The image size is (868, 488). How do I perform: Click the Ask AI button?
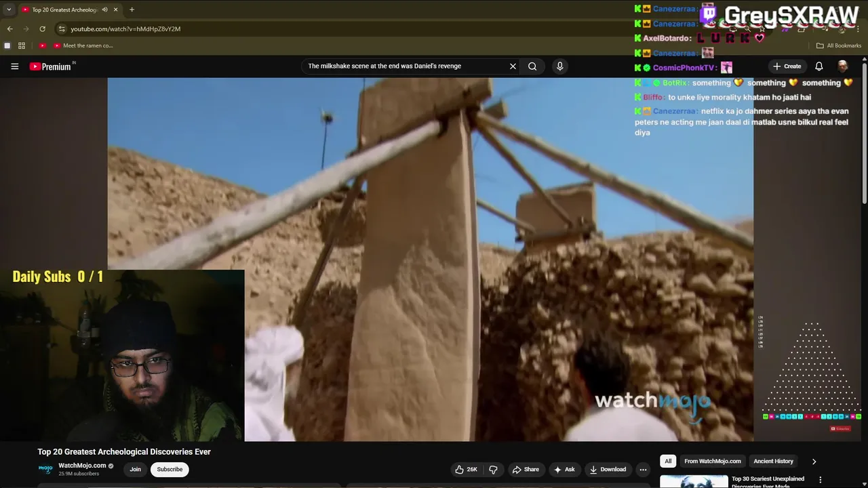[x=564, y=469]
